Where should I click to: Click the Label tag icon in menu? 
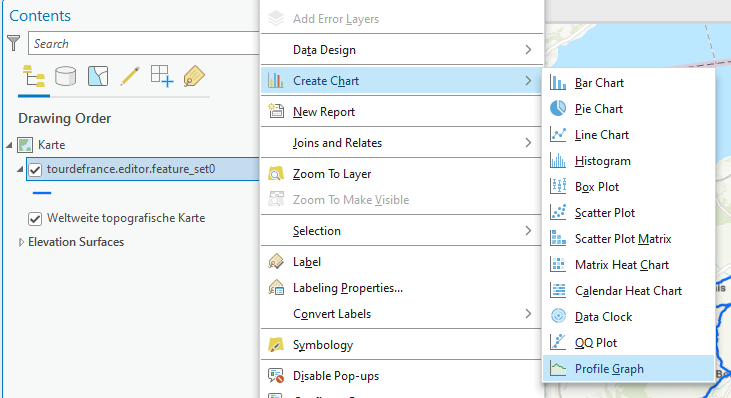click(x=276, y=261)
